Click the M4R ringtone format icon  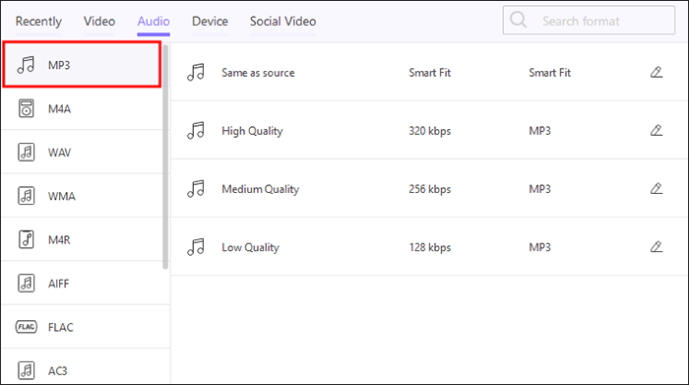click(x=26, y=240)
